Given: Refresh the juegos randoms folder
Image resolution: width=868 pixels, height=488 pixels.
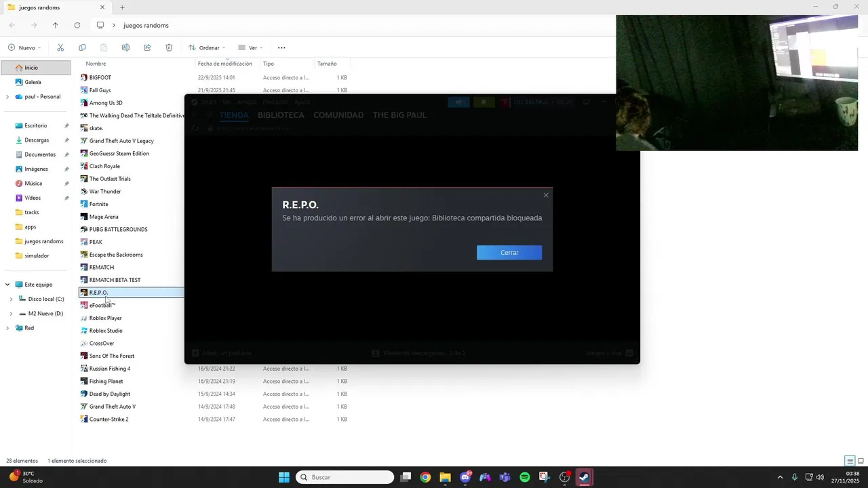Looking at the screenshot, I should click(77, 25).
